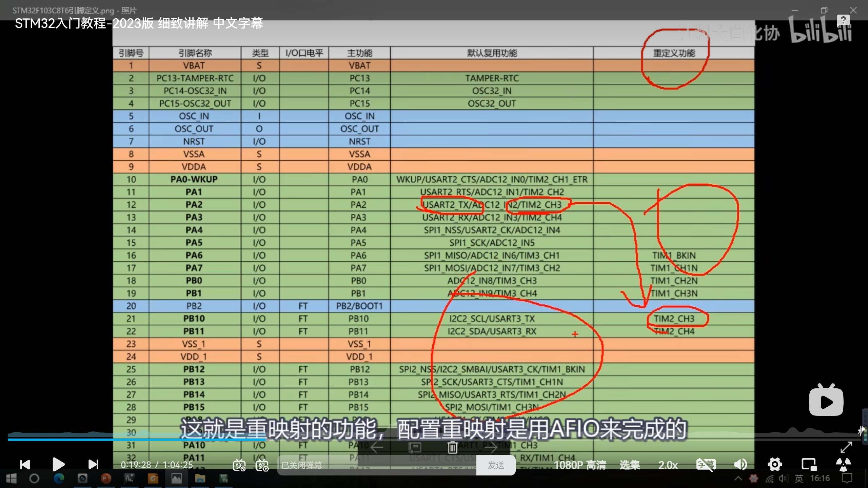Toggle danmaku display on or off
Viewport: 868px width, 488px height.
(239, 465)
